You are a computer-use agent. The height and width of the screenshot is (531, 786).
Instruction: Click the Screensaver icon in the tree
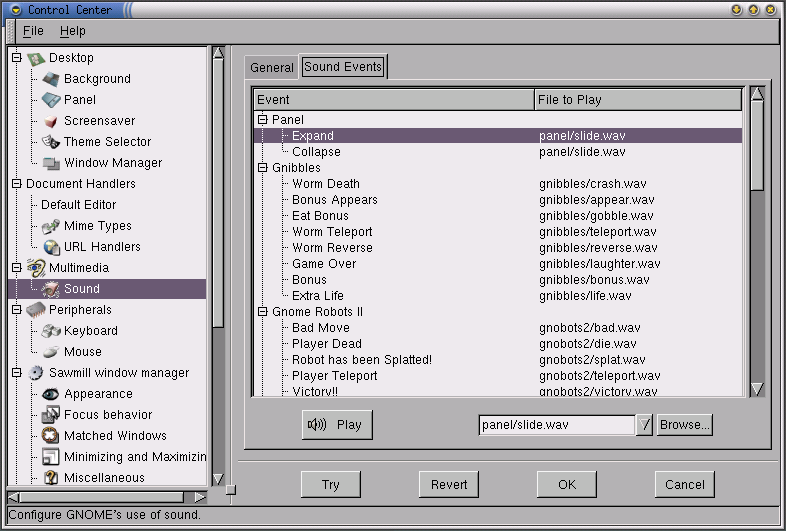(x=51, y=121)
